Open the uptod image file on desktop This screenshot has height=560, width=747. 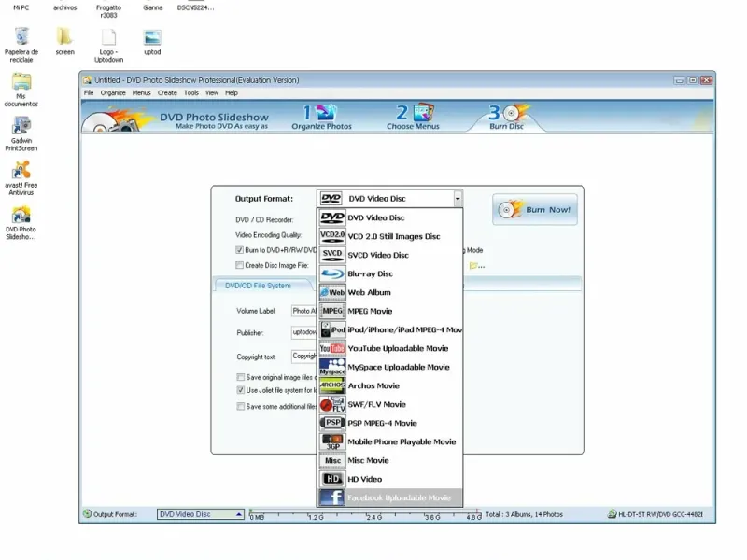pos(152,37)
